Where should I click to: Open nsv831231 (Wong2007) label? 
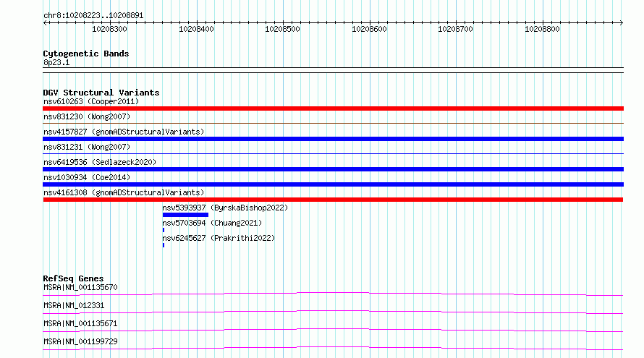87,147
